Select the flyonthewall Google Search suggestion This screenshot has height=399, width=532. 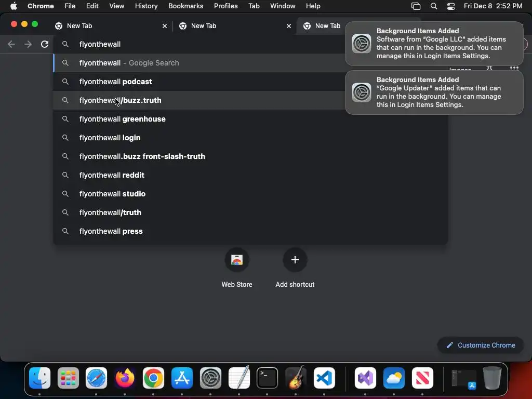point(199,63)
